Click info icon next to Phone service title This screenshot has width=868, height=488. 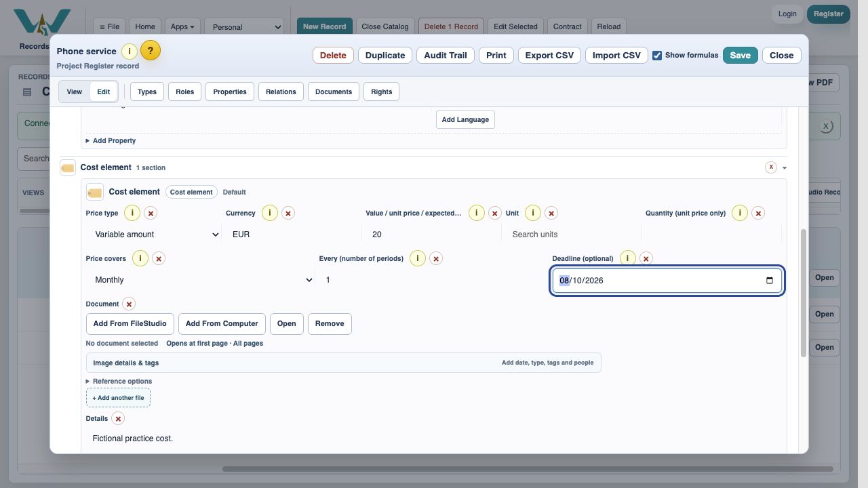[129, 51]
